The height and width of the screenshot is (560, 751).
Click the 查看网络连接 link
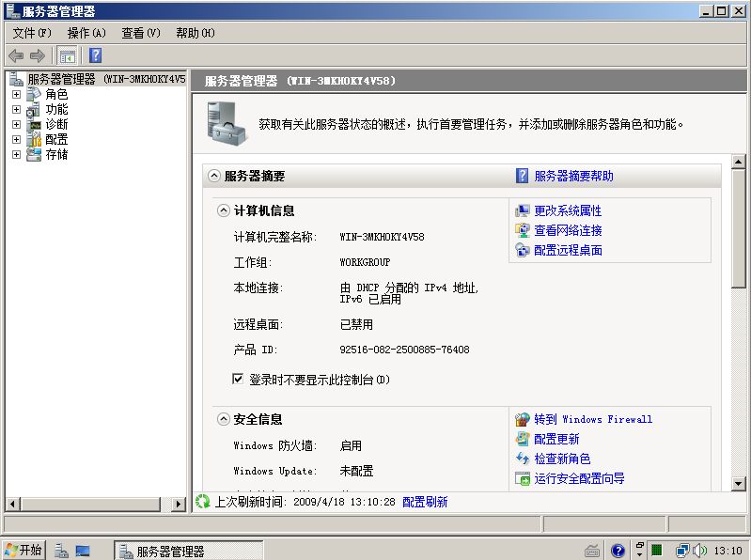[x=568, y=230]
